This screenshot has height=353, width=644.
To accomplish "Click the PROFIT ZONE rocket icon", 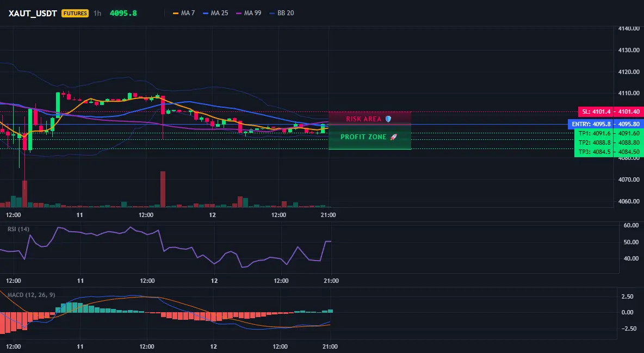I will click(x=393, y=137).
